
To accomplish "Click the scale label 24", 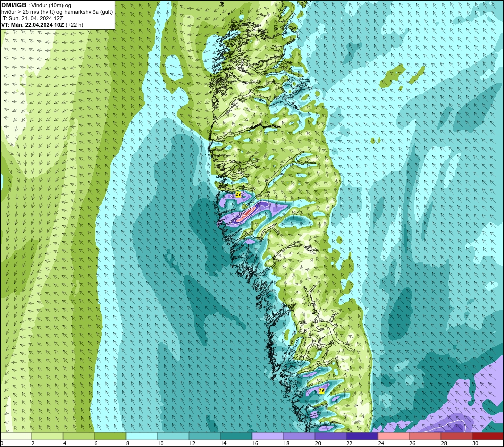I will pyautogui.click(x=381, y=443).
